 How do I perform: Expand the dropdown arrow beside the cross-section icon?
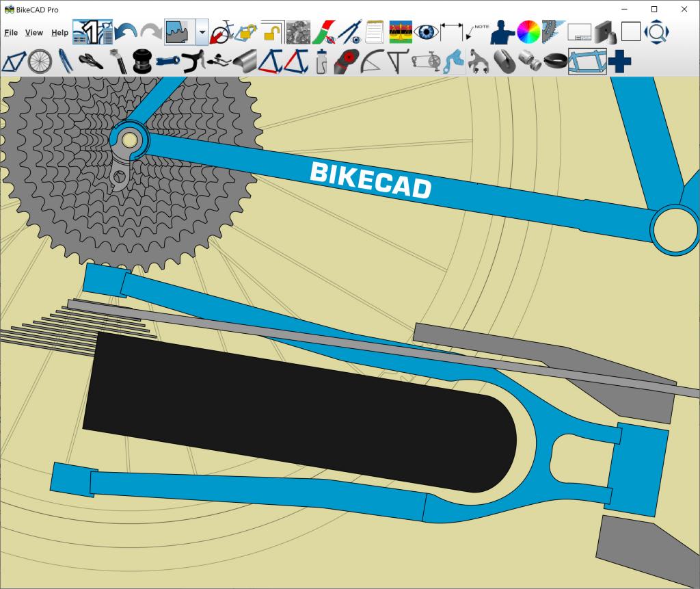coord(202,31)
